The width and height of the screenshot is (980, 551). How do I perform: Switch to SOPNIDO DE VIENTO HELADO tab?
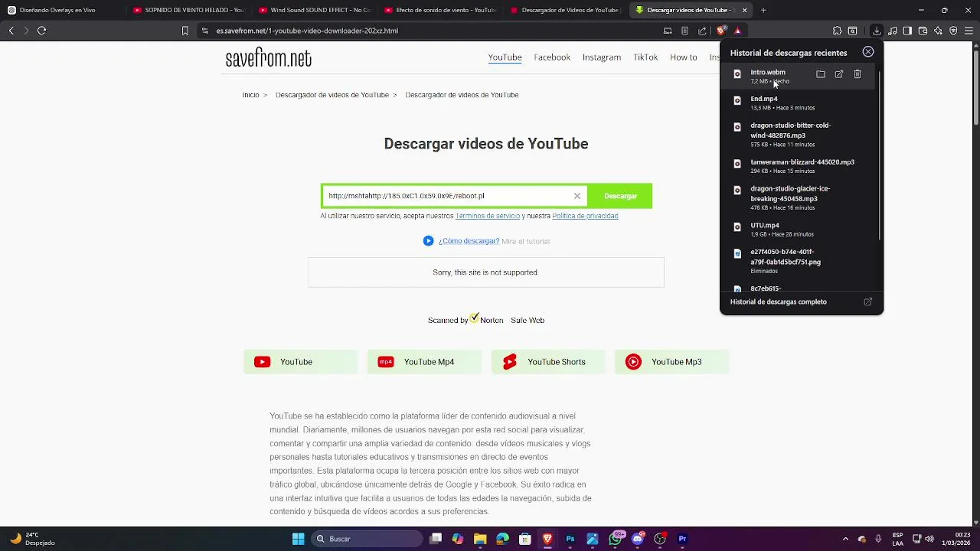188,10
